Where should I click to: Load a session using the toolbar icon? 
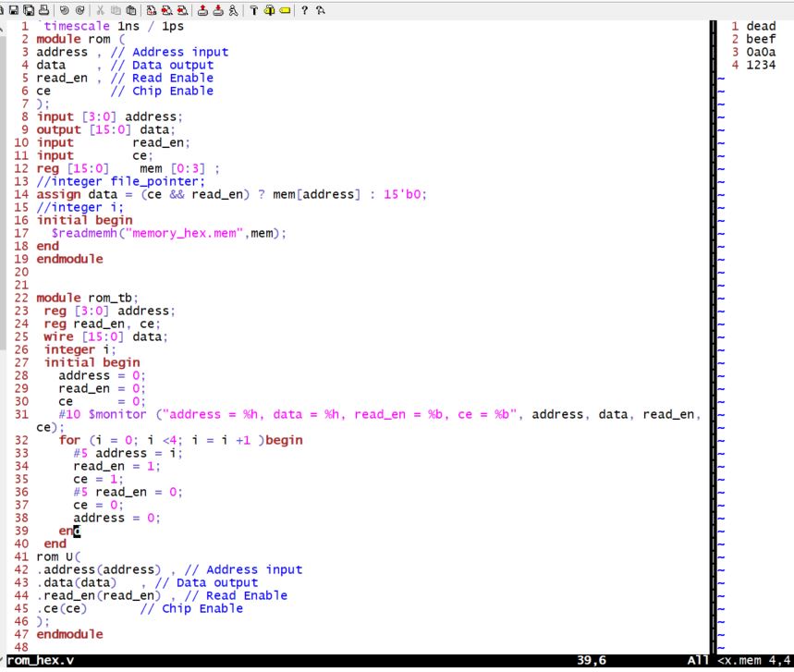(x=202, y=9)
